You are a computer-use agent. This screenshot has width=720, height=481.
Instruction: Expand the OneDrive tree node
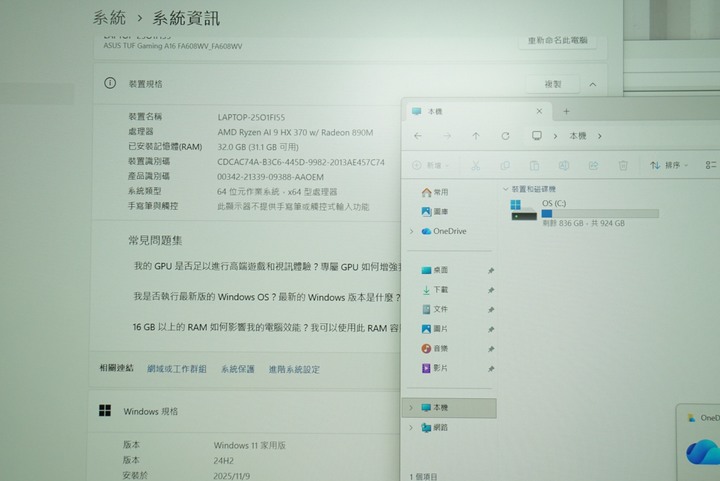(411, 231)
